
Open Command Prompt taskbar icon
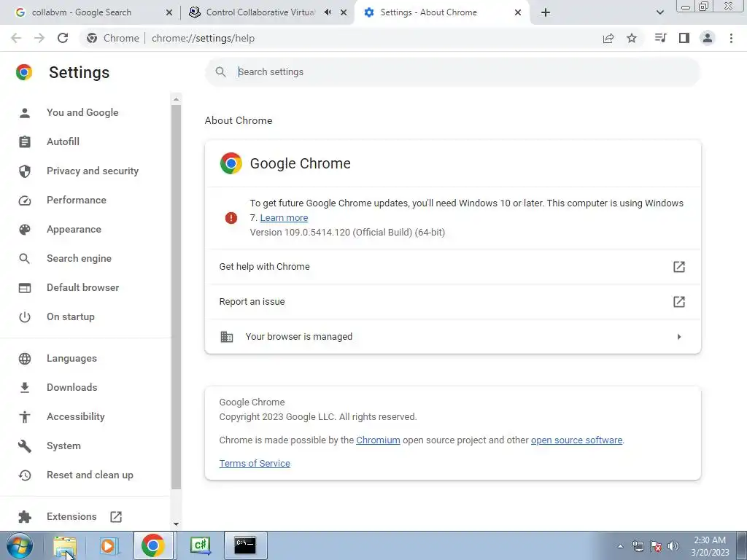[x=245, y=545]
